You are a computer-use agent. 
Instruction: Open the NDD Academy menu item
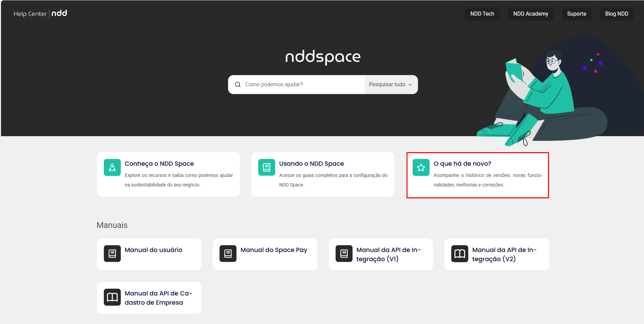coord(531,14)
